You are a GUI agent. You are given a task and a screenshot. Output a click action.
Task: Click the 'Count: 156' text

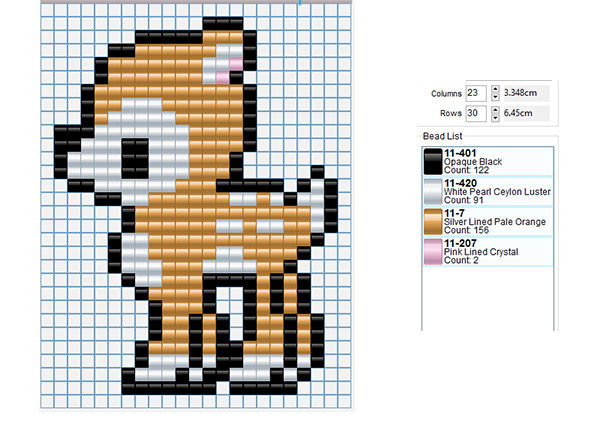click(466, 230)
